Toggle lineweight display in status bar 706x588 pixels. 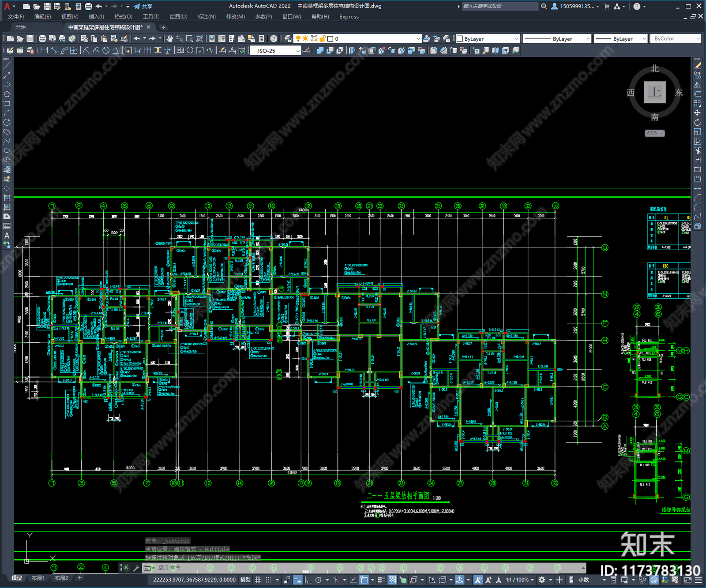tap(382, 580)
